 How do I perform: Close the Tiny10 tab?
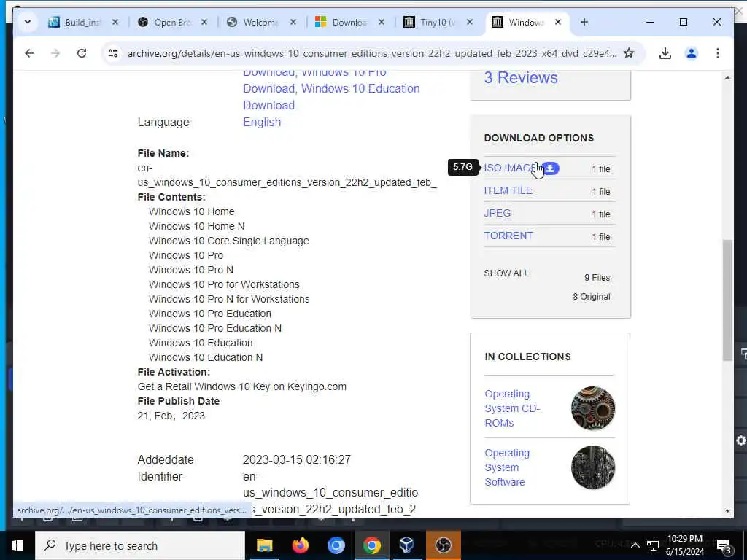pyautogui.click(x=470, y=22)
